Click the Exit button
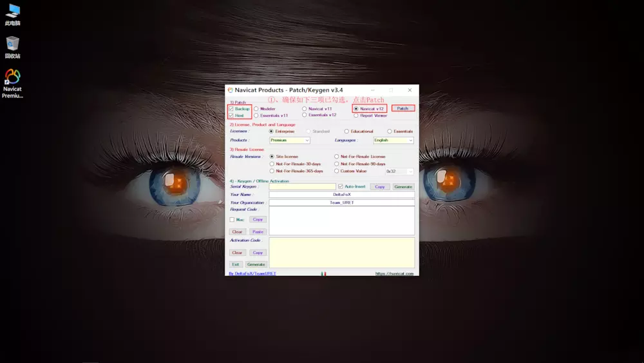 pyautogui.click(x=235, y=264)
